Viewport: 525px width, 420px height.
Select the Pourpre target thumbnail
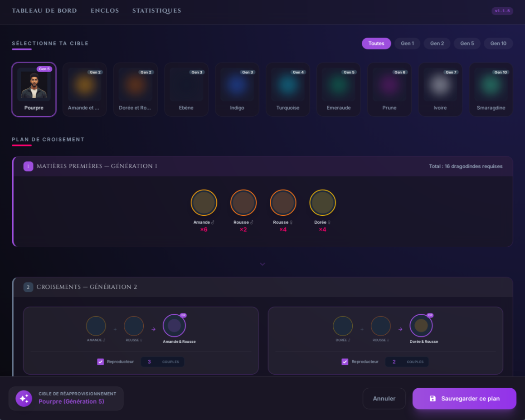coord(34,89)
